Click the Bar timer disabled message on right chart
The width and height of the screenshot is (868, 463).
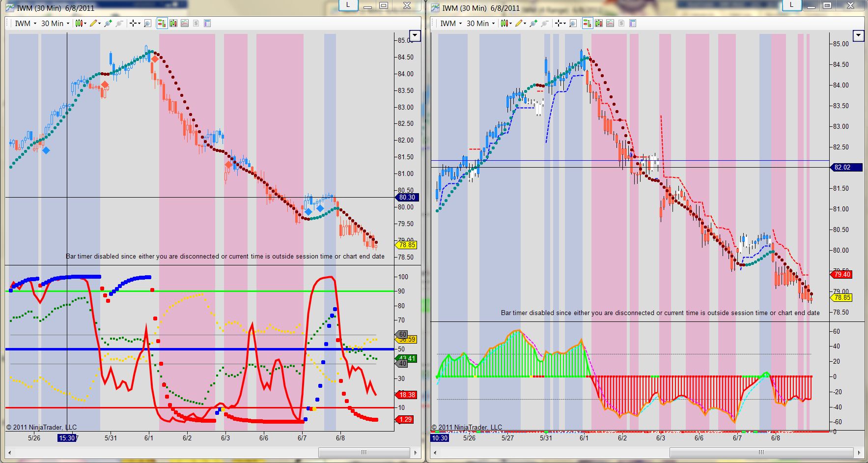coord(660,313)
